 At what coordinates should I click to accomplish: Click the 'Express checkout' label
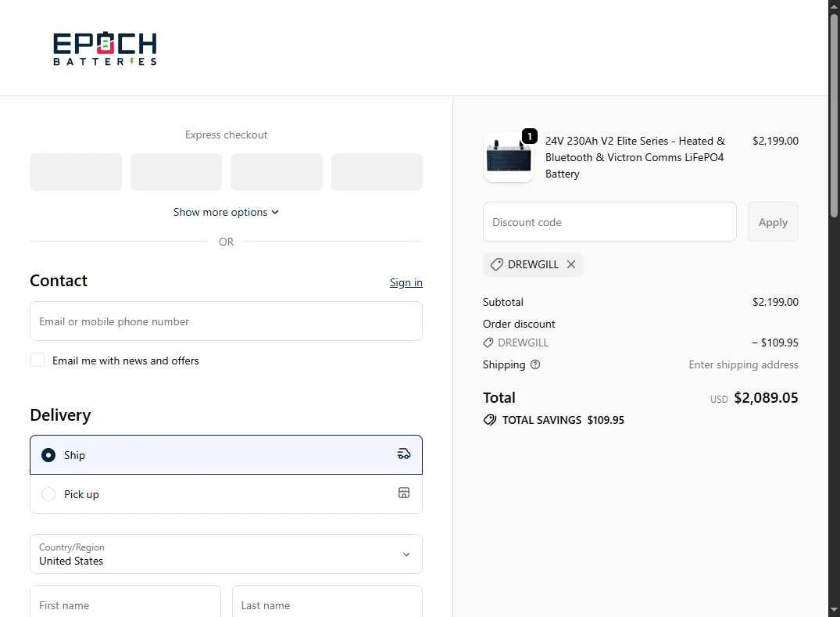tap(226, 135)
